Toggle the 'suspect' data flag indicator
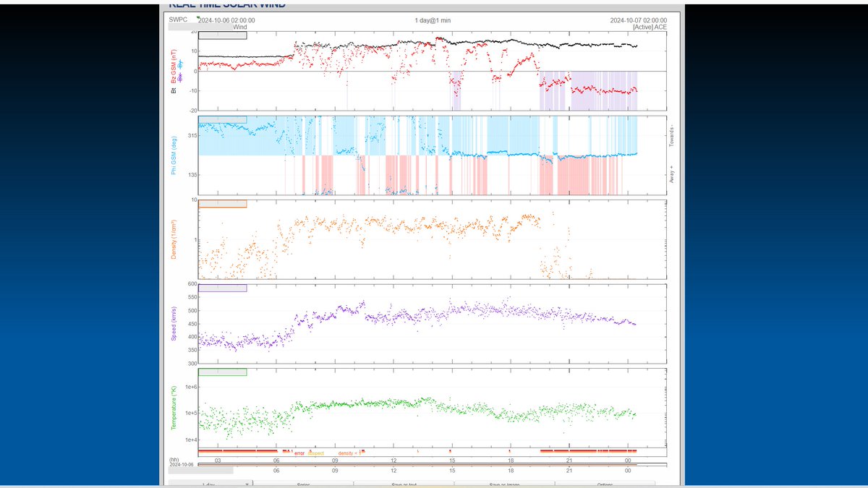The height and width of the screenshot is (488, 868). point(316,453)
